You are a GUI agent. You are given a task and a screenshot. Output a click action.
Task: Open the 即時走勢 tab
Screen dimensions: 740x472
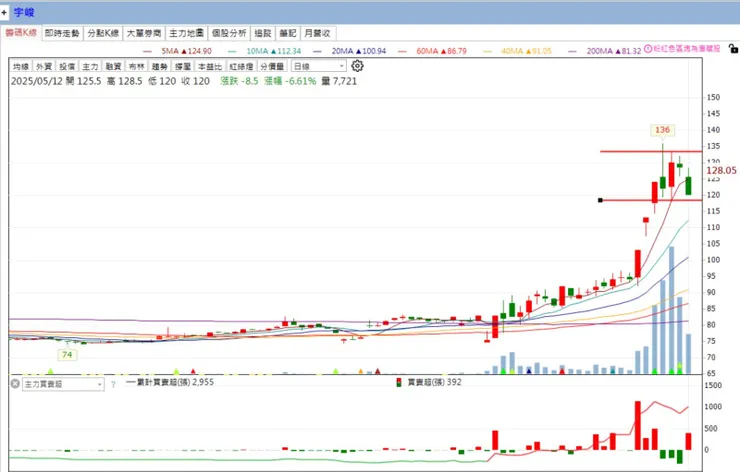pos(62,33)
